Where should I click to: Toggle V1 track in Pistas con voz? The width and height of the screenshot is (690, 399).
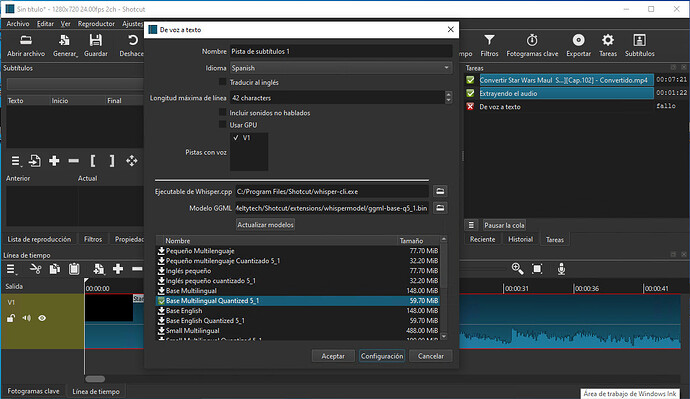coord(236,138)
